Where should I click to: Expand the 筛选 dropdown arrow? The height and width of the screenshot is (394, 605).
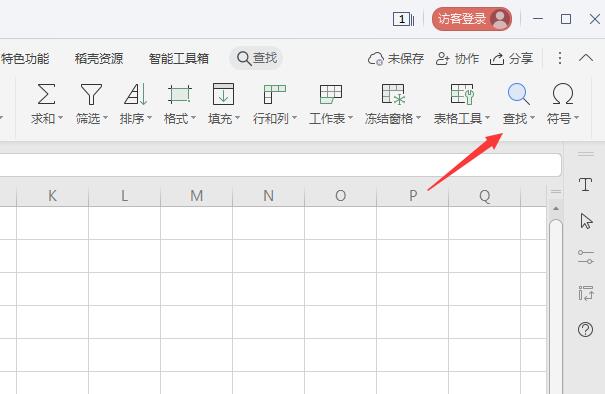(105, 117)
